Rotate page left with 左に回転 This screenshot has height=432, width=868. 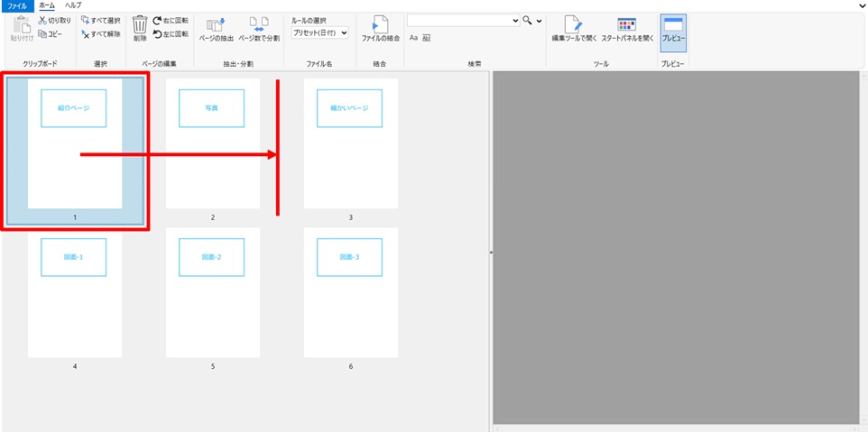tap(171, 34)
